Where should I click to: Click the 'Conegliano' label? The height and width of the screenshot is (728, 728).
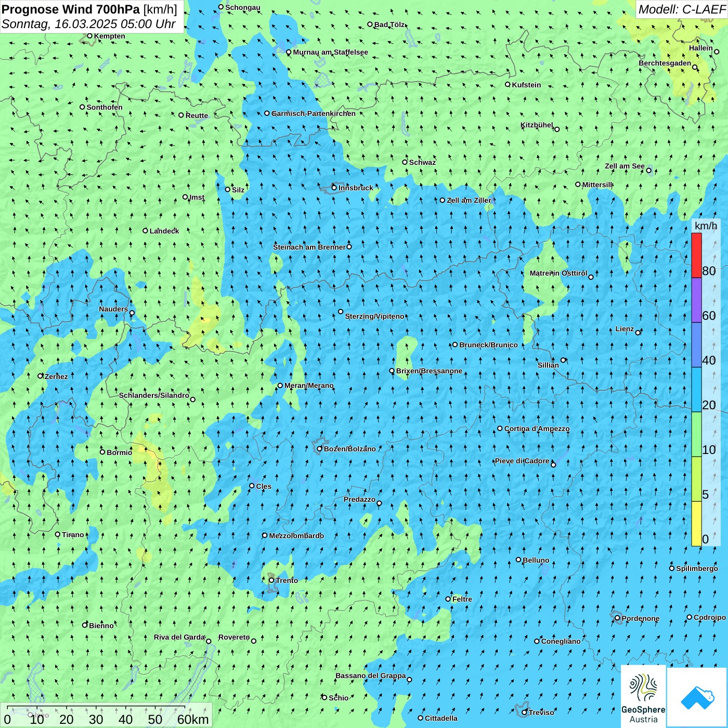561,641
